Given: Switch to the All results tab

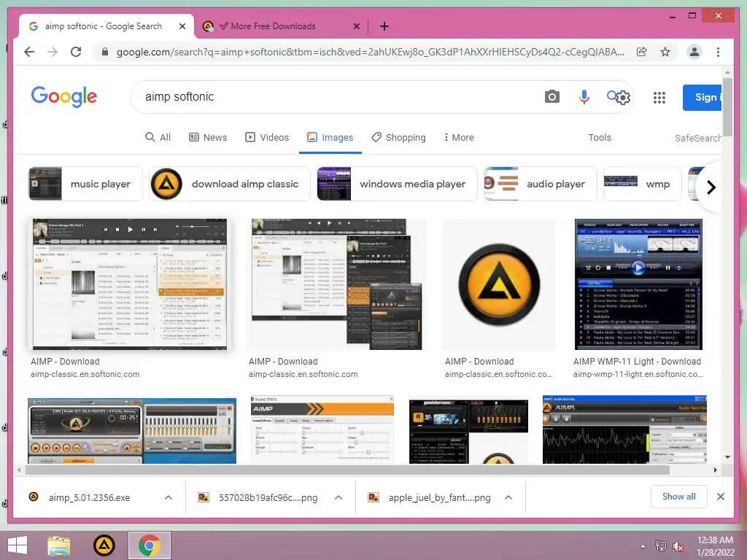Looking at the screenshot, I should point(158,137).
